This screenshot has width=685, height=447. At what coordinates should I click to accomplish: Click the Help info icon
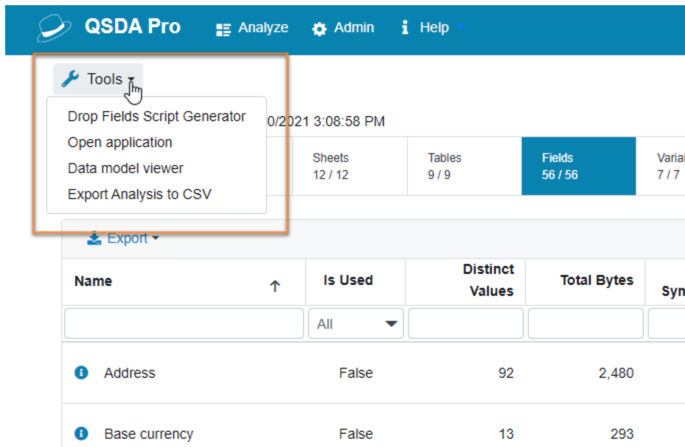[x=405, y=27]
